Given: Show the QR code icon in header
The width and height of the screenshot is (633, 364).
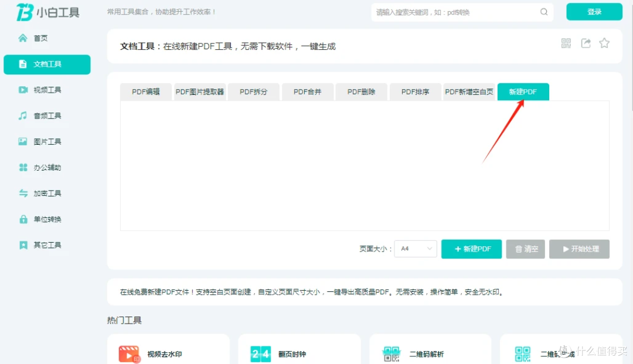Looking at the screenshot, I should click(x=566, y=43).
